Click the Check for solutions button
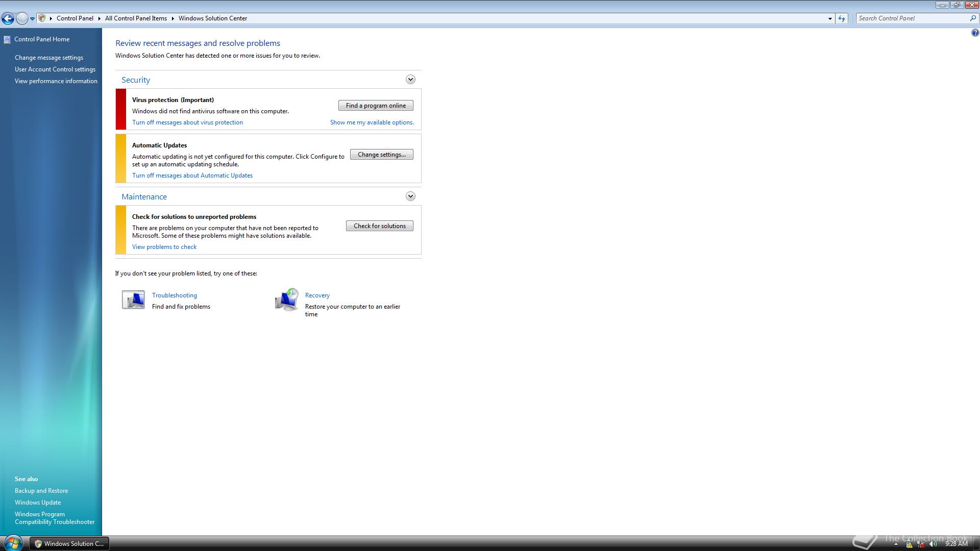This screenshot has width=980, height=551. (x=380, y=226)
